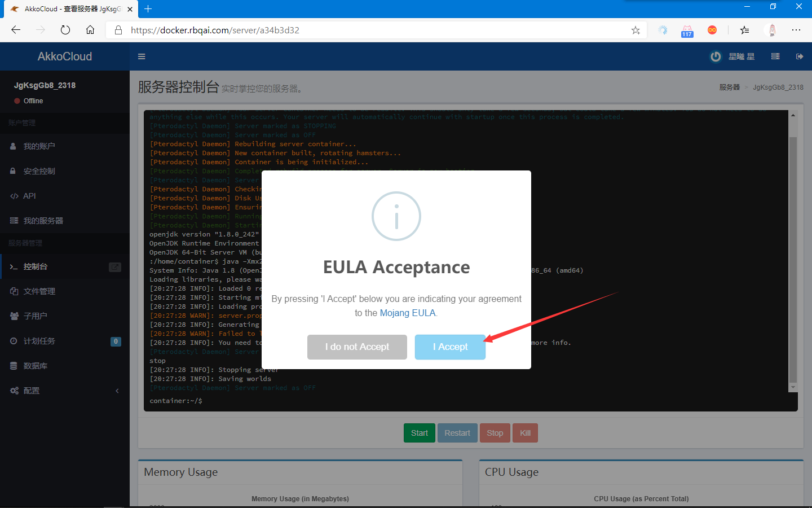Go back with the browser back arrow
Screen dimensions: 812x508
click(x=16, y=30)
